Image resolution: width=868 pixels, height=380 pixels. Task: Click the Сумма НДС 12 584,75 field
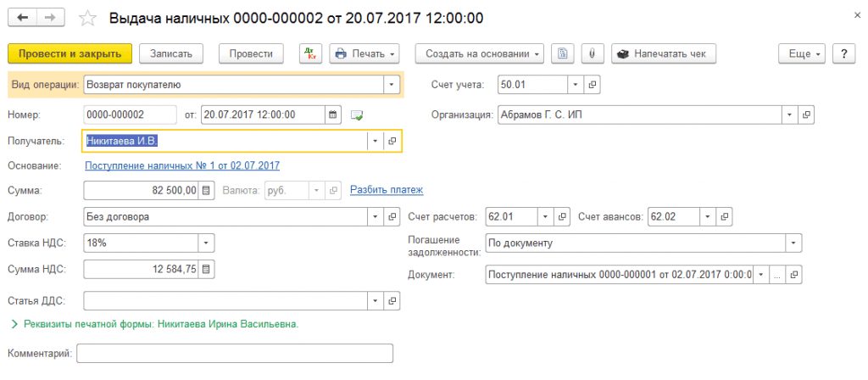[x=142, y=270]
